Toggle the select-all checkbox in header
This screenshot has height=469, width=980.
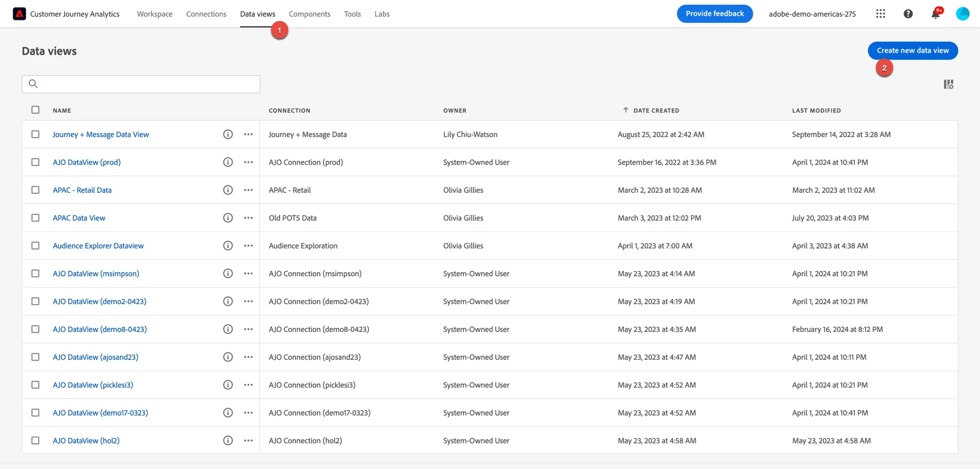pyautogui.click(x=35, y=110)
